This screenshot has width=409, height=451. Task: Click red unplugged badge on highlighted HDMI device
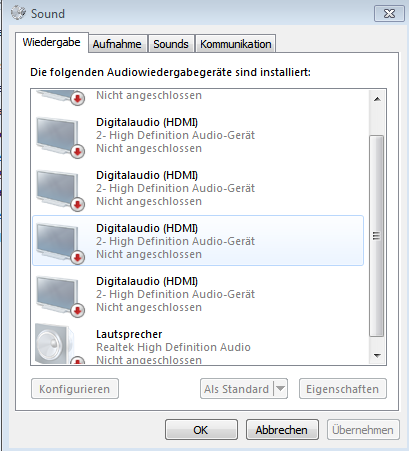click(78, 257)
